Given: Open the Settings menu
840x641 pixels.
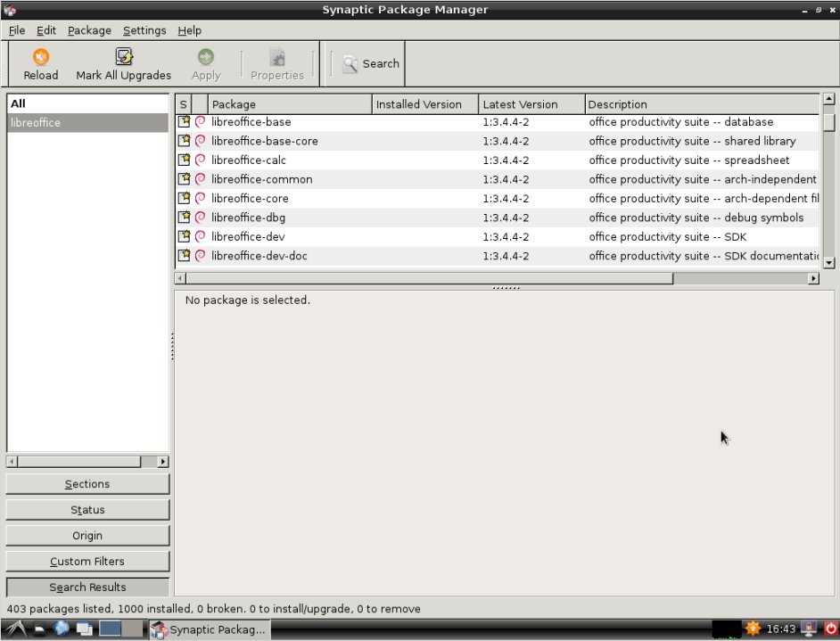Looking at the screenshot, I should click(144, 30).
